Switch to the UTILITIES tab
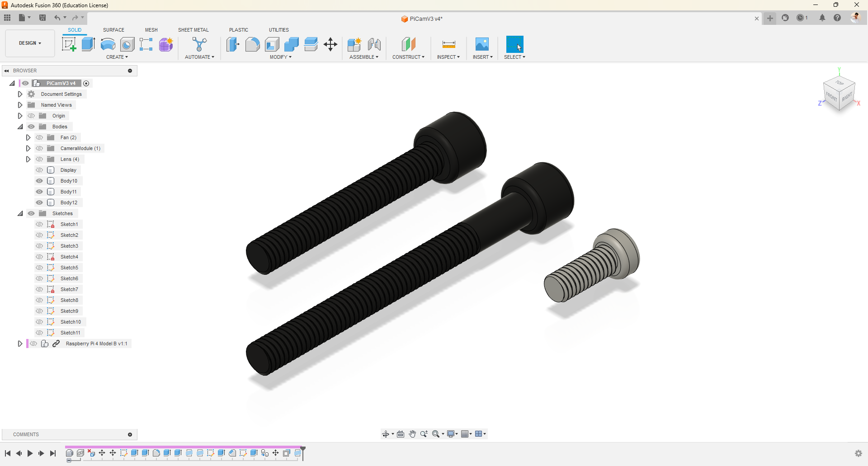 (x=279, y=30)
